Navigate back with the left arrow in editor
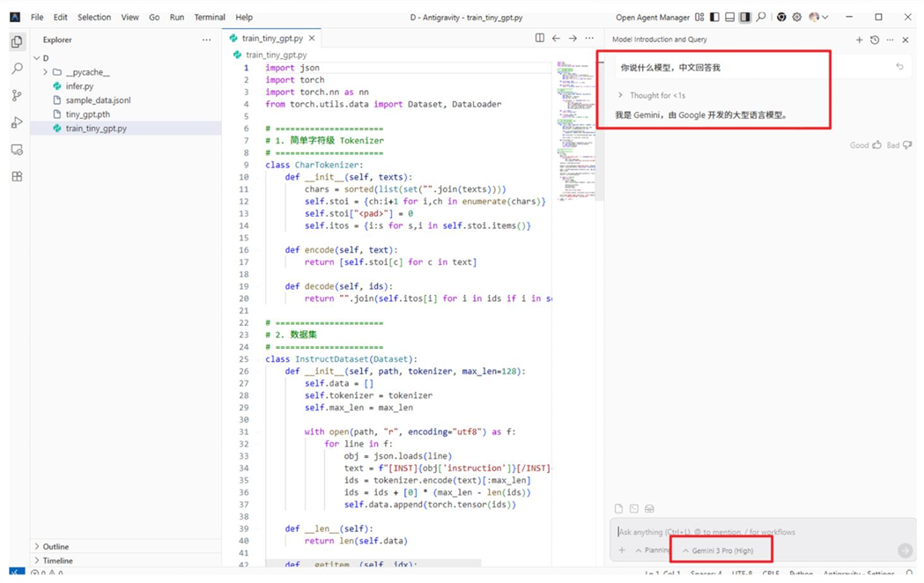This screenshot has height=583, width=924. 557,38
